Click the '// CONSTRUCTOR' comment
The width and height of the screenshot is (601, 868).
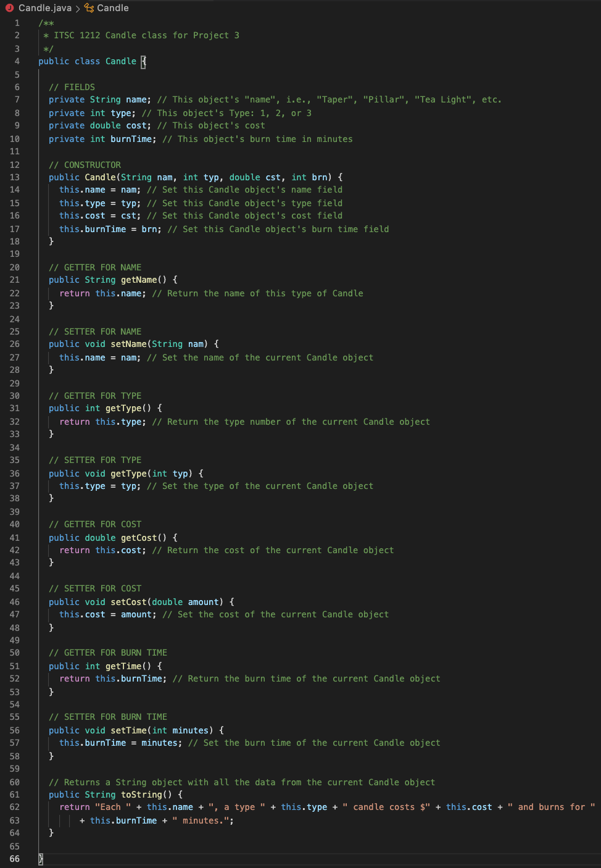point(85,165)
